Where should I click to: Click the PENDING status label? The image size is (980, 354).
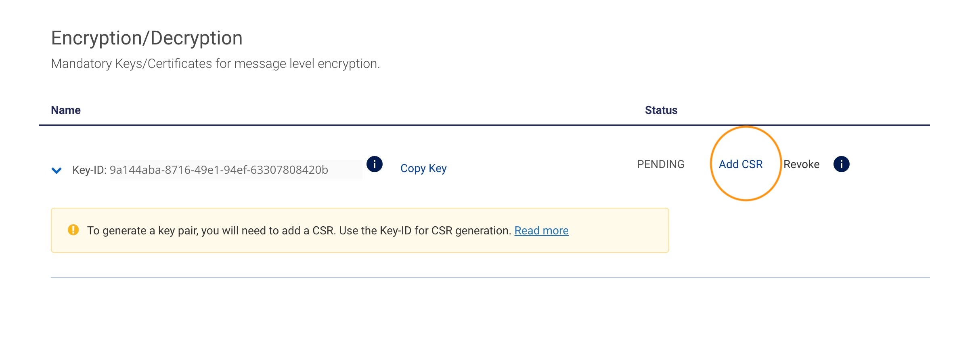(x=660, y=164)
